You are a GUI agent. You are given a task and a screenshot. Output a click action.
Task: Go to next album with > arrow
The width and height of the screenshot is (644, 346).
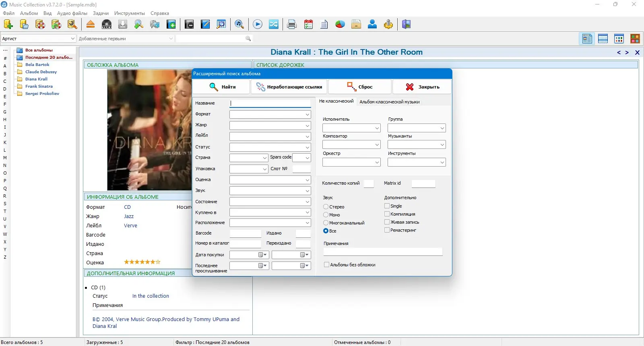pos(627,52)
